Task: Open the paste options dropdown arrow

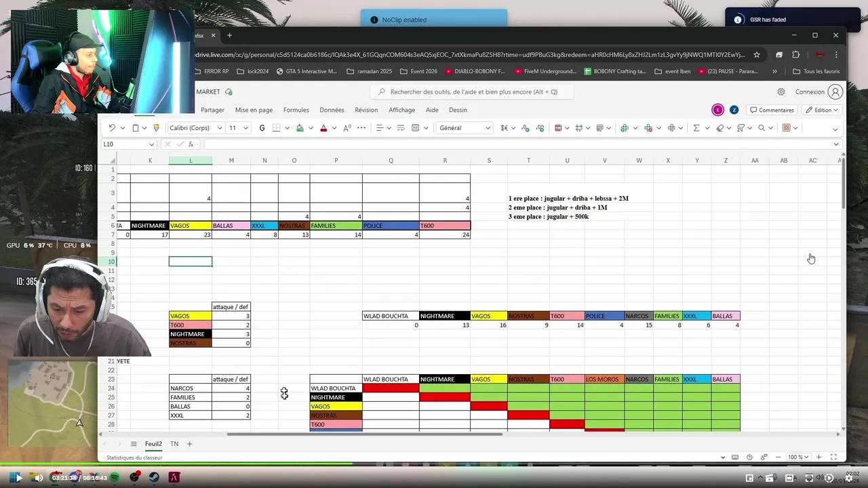Action: (x=145, y=128)
